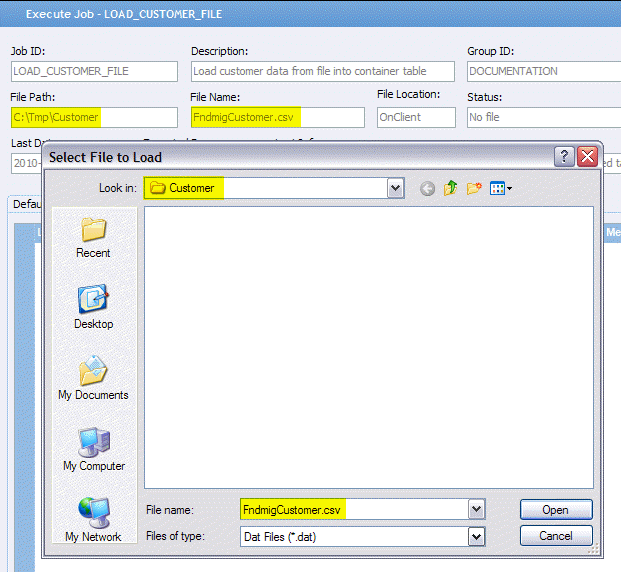Click the Cancel button
The width and height of the screenshot is (621, 572).
(555, 536)
